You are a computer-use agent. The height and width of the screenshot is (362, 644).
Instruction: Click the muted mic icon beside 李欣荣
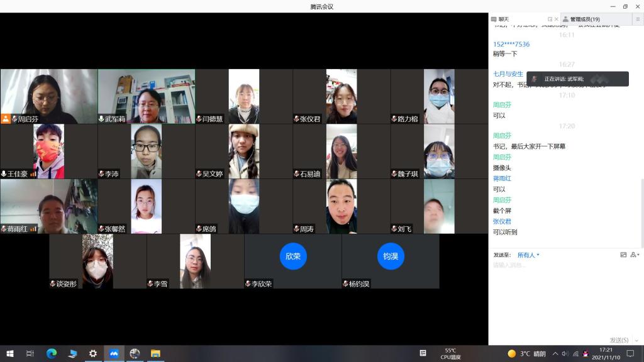tap(248, 284)
